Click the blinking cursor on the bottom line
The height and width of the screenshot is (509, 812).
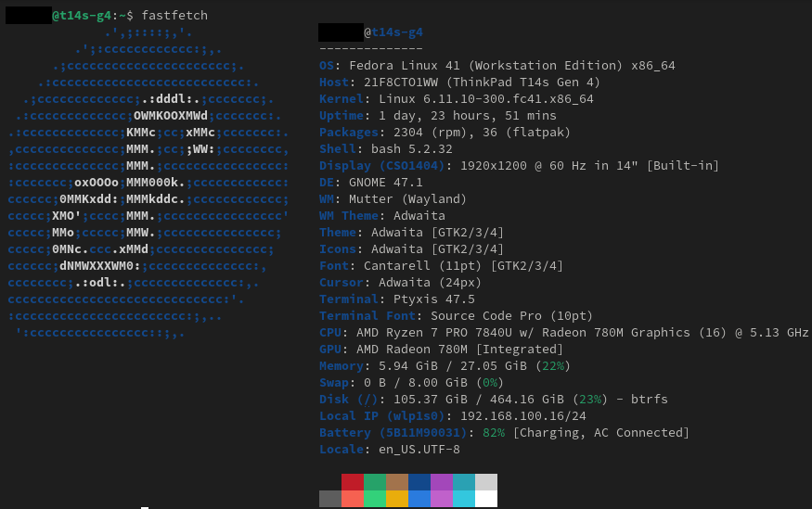point(145,507)
